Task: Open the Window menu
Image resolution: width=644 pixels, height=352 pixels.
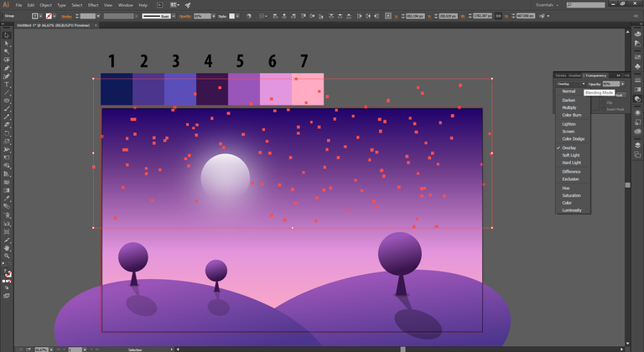Action: (x=125, y=5)
